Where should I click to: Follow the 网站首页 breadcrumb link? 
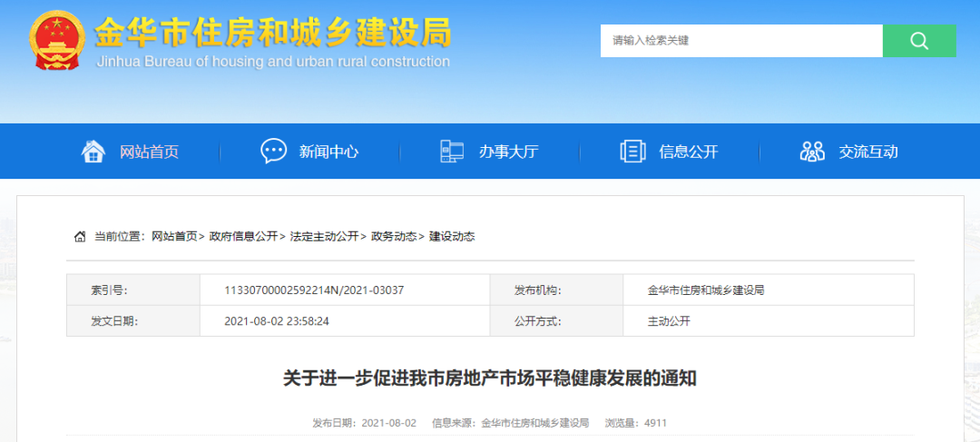(174, 237)
